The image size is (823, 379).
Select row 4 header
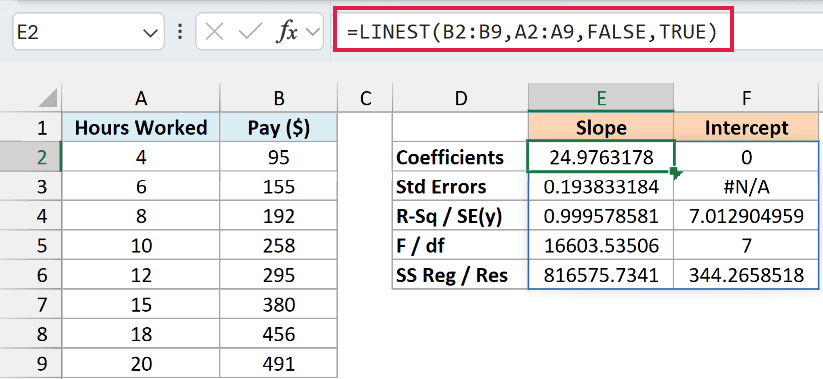pos(30,216)
